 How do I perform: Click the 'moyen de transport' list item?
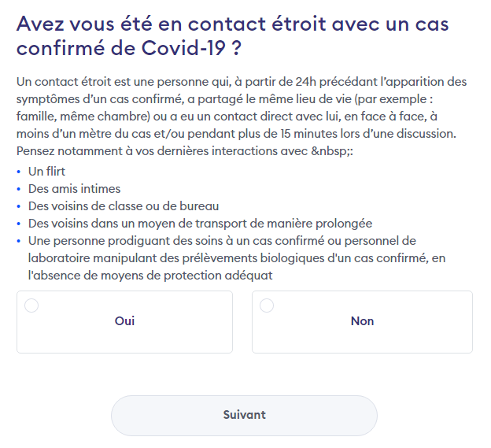click(200, 224)
